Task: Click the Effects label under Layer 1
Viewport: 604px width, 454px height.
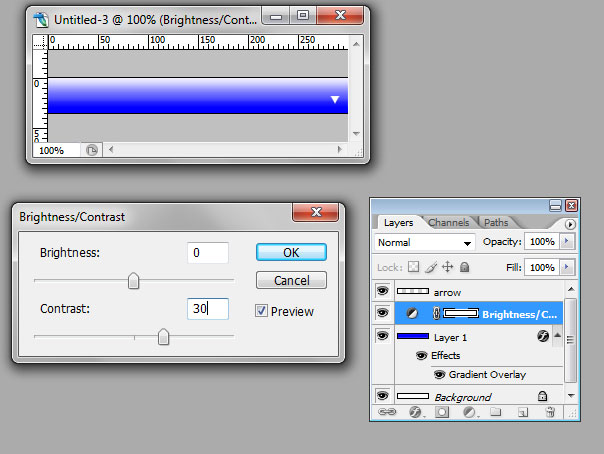Action: (x=445, y=355)
